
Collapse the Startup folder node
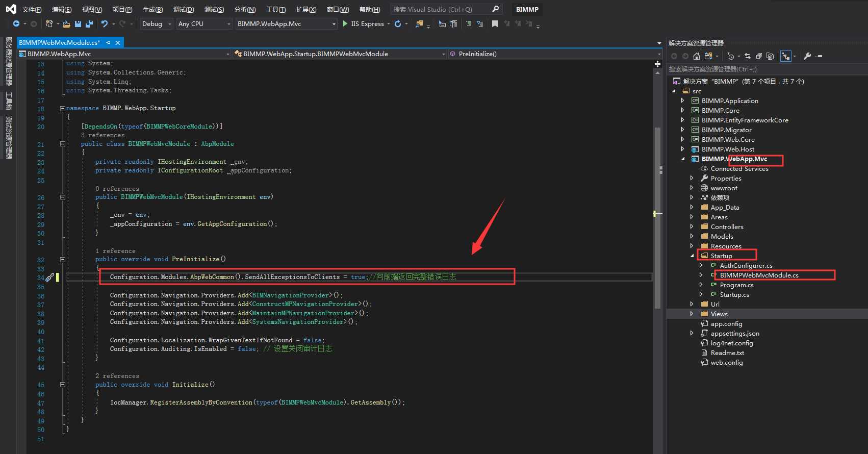tap(692, 256)
